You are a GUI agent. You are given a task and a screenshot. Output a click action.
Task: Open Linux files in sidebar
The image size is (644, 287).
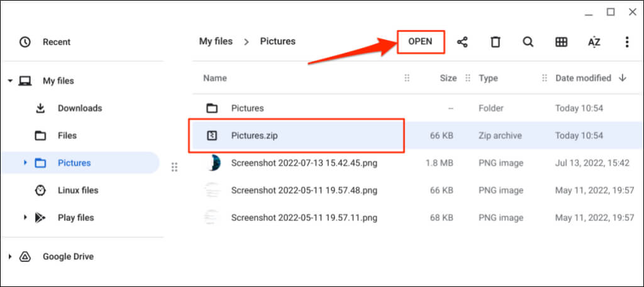click(x=78, y=190)
